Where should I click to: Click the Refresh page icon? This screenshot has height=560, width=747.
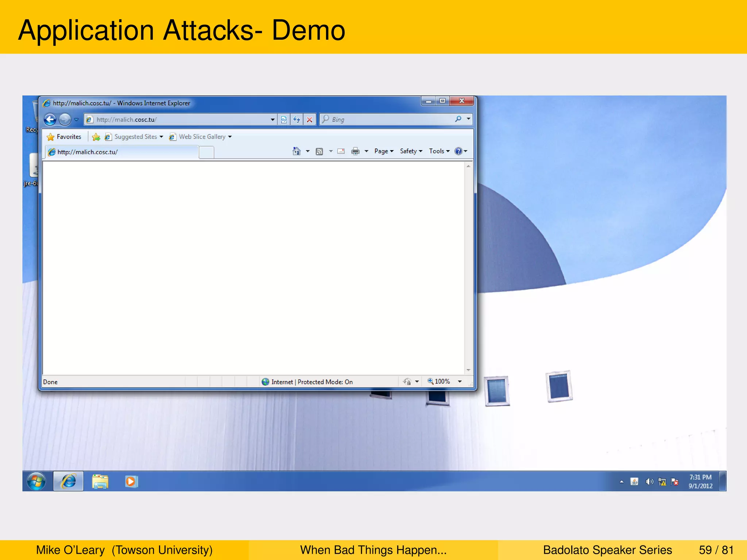tap(297, 120)
